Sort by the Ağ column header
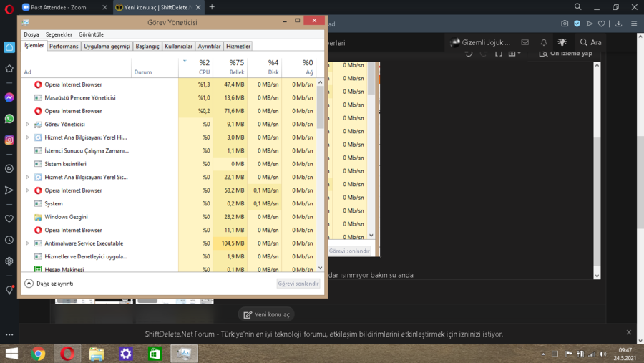 click(x=299, y=67)
